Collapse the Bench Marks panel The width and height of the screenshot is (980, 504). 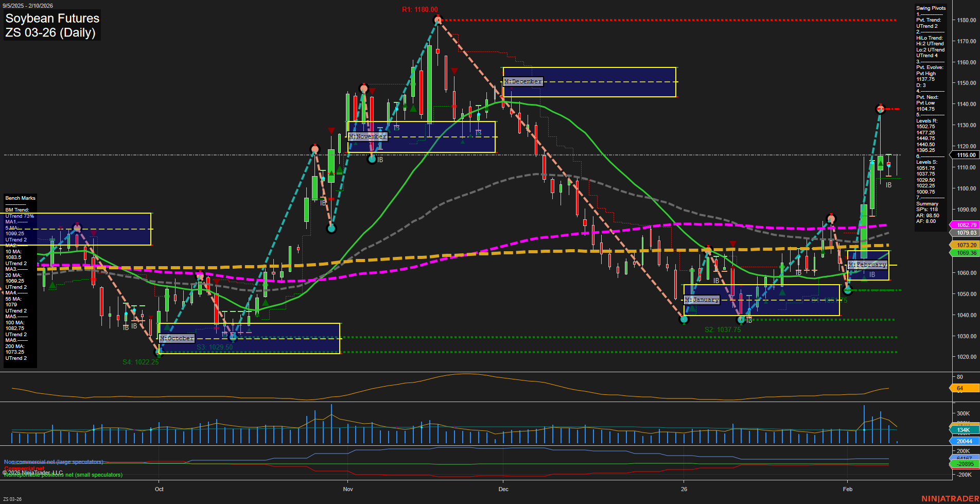(20, 198)
